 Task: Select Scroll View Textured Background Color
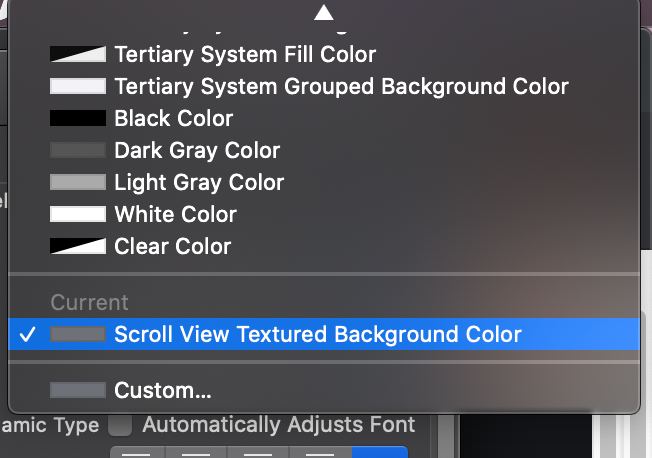318,334
